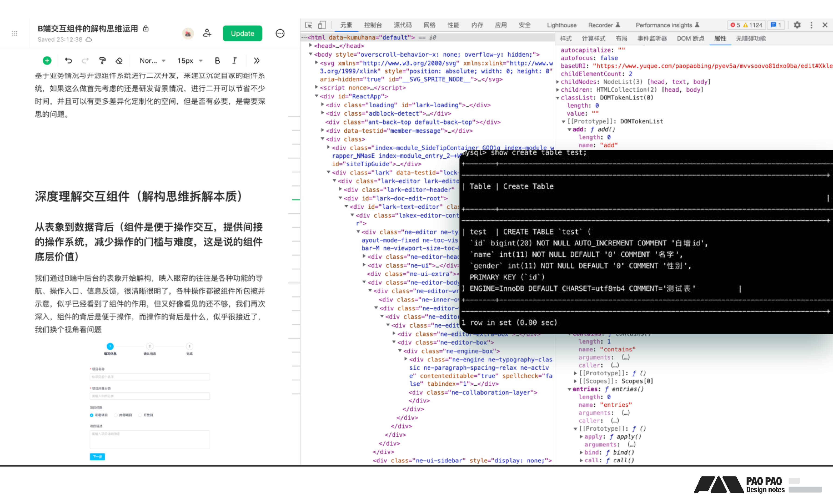Open the more options ellipsis icon
This screenshot has height=504, width=833.
[280, 33]
